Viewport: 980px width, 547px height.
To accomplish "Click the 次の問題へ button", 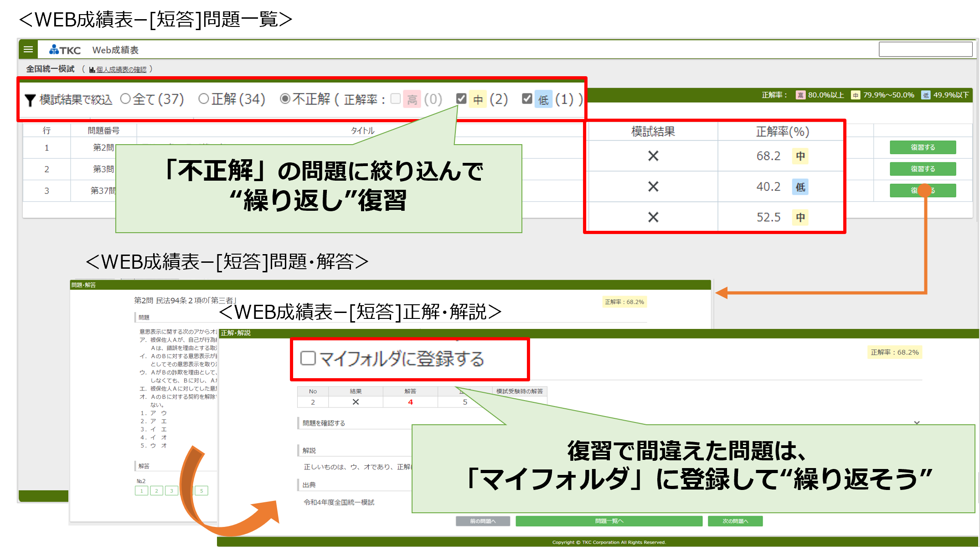I will [735, 521].
